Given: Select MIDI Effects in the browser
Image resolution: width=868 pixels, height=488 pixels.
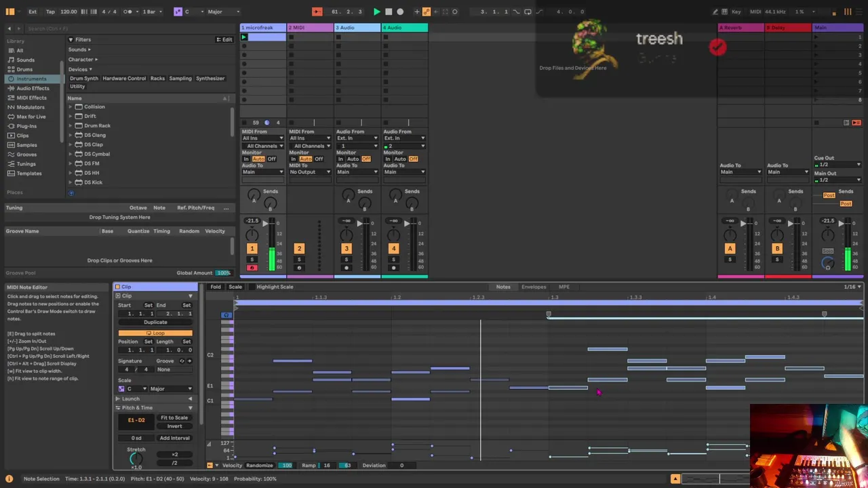Looking at the screenshot, I should [31, 98].
